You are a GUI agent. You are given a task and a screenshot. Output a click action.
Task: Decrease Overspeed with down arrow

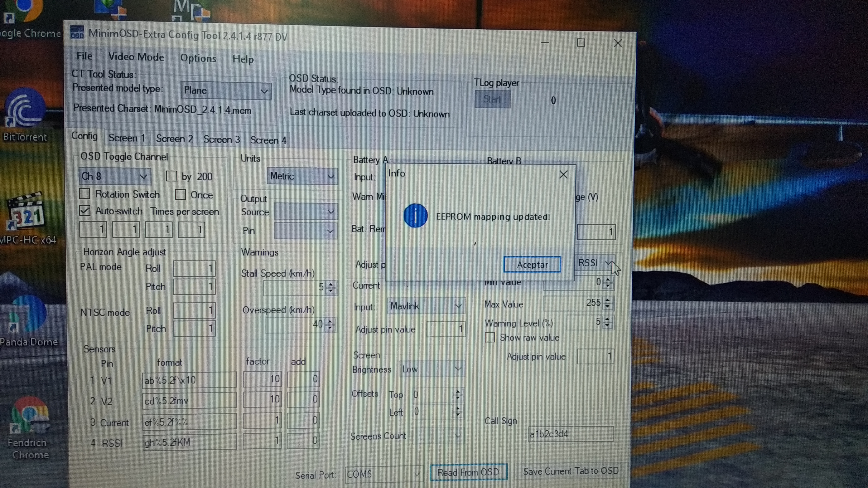pos(330,328)
